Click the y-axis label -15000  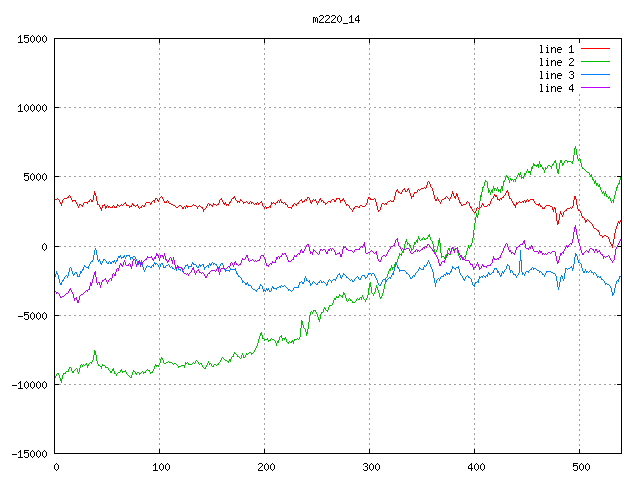coord(29,454)
